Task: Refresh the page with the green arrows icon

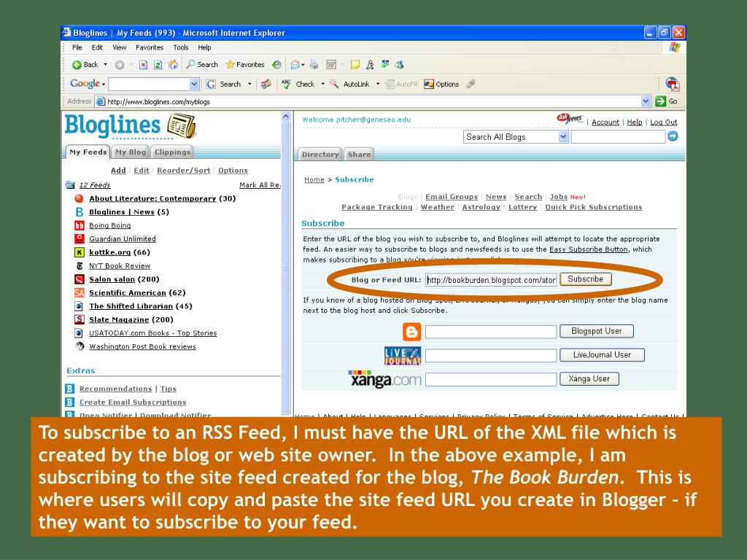Action: point(158,65)
